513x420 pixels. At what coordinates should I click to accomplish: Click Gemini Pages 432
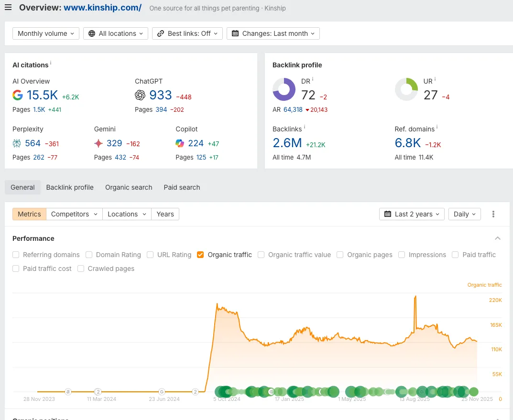[x=120, y=157]
